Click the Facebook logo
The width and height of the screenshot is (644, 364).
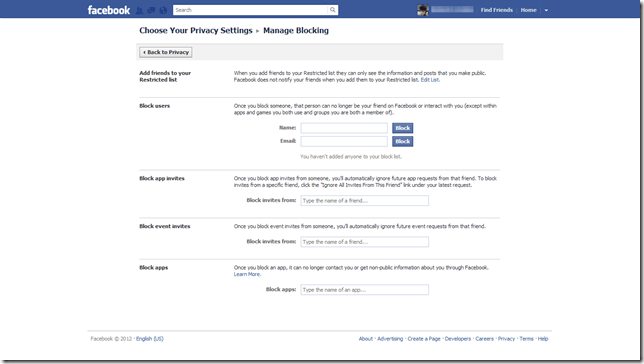click(108, 10)
